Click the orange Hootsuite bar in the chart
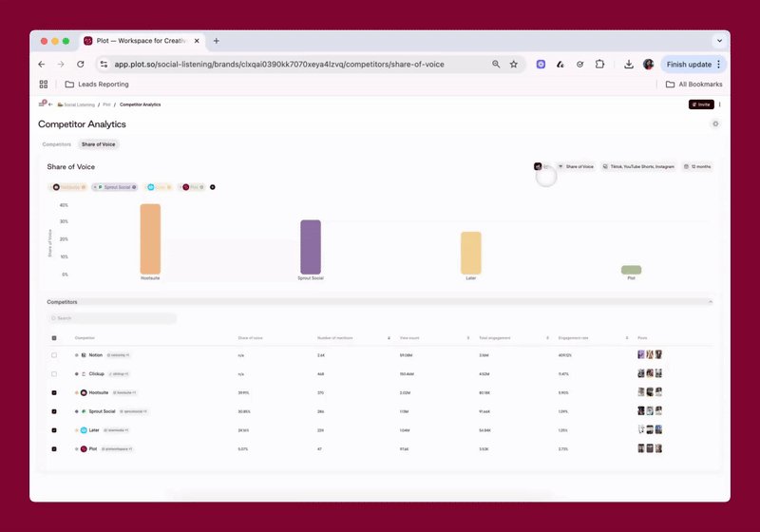Screen dimensions: 760x532 (x=150, y=238)
